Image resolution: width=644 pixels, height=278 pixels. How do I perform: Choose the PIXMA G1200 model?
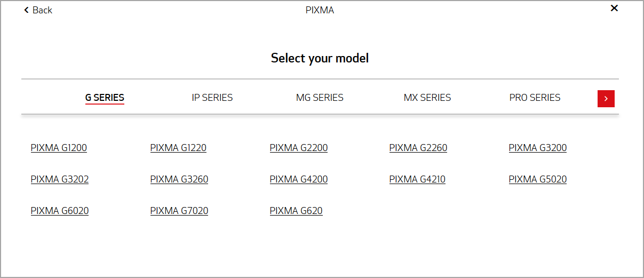[59, 148]
